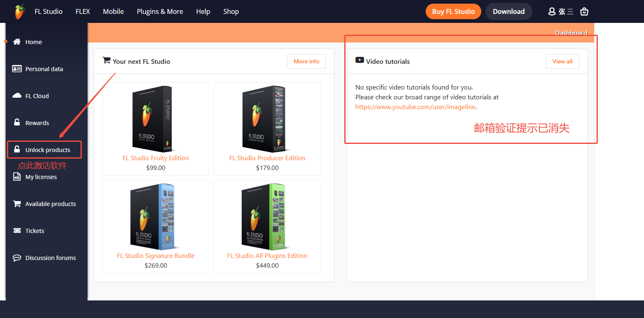Viewport: 644px width, 318px height.
Task: Click More info for FL Studio editions
Action: pos(306,61)
